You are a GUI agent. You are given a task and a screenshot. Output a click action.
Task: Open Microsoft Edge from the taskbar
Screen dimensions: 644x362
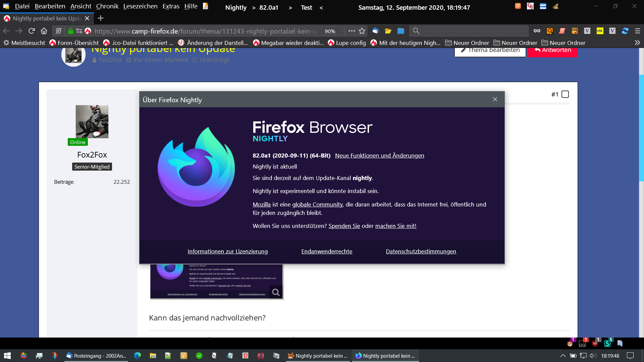(138, 356)
